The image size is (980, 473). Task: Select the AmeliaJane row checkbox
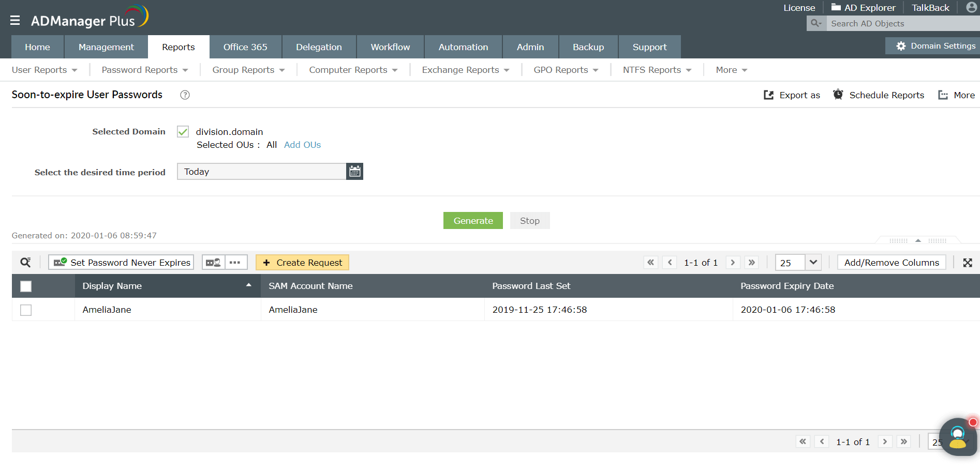(26, 310)
